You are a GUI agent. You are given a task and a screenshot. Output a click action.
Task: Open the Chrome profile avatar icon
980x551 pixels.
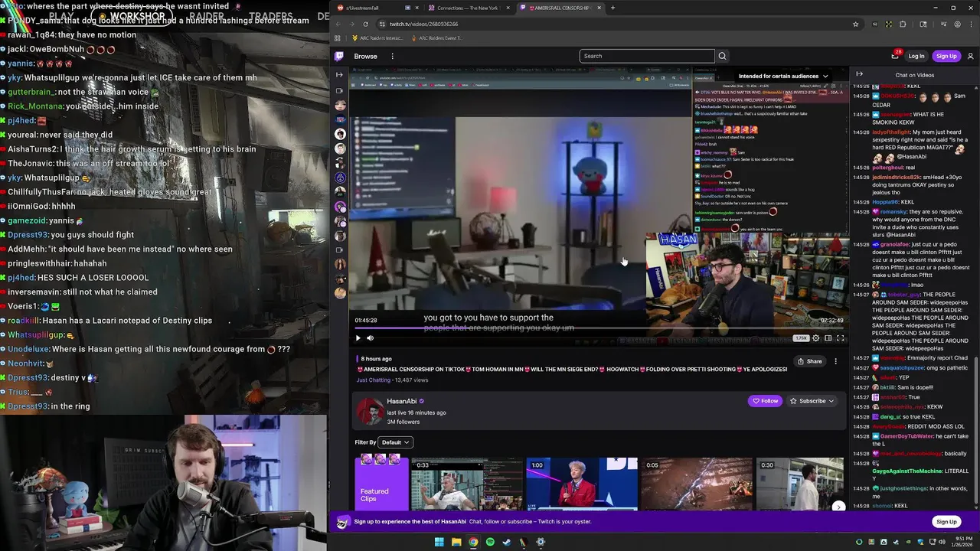(x=957, y=24)
